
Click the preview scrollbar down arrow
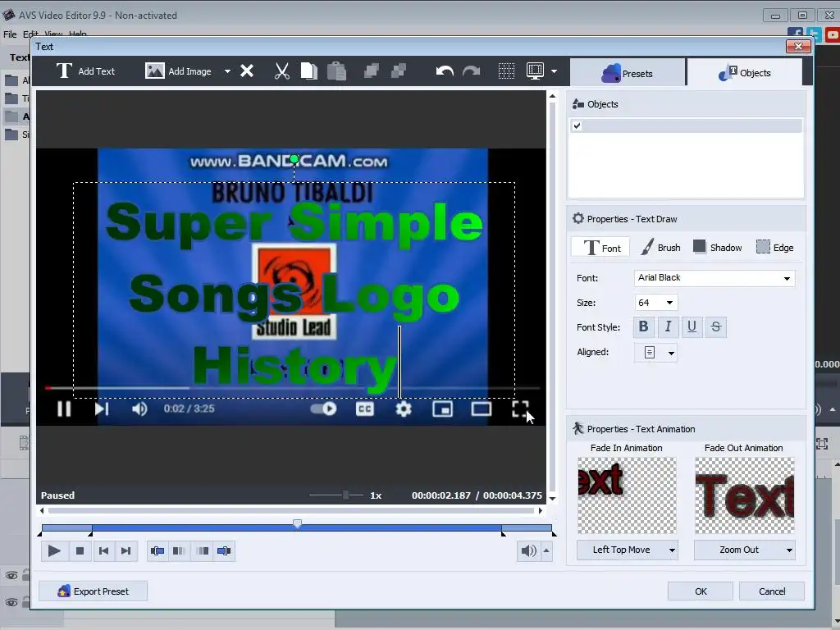pos(552,499)
